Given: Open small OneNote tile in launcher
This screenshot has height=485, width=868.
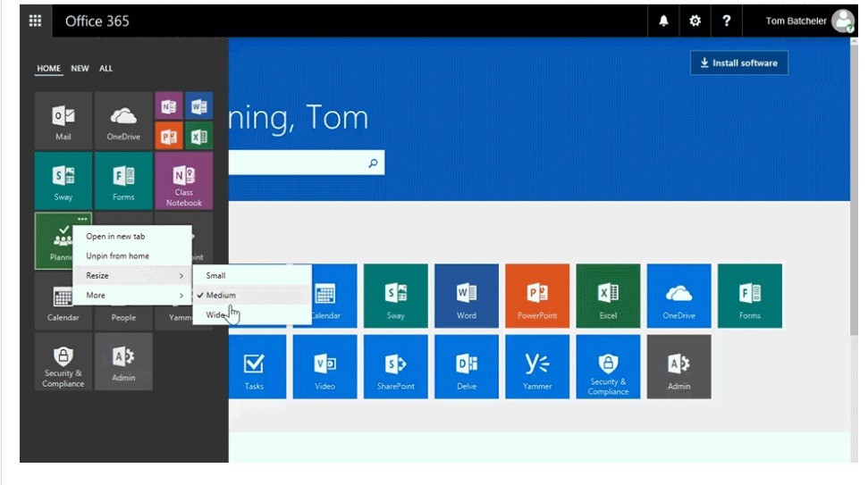Looking at the screenshot, I should tap(169, 105).
